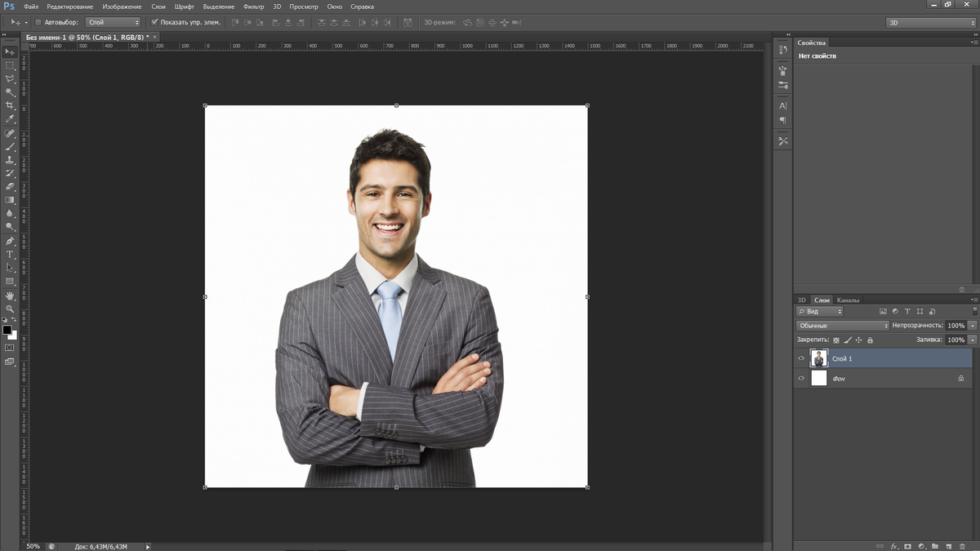Screen dimensions: 980x551
Task: Uncheck Показать упр. элем. checkbox
Action: (155, 22)
